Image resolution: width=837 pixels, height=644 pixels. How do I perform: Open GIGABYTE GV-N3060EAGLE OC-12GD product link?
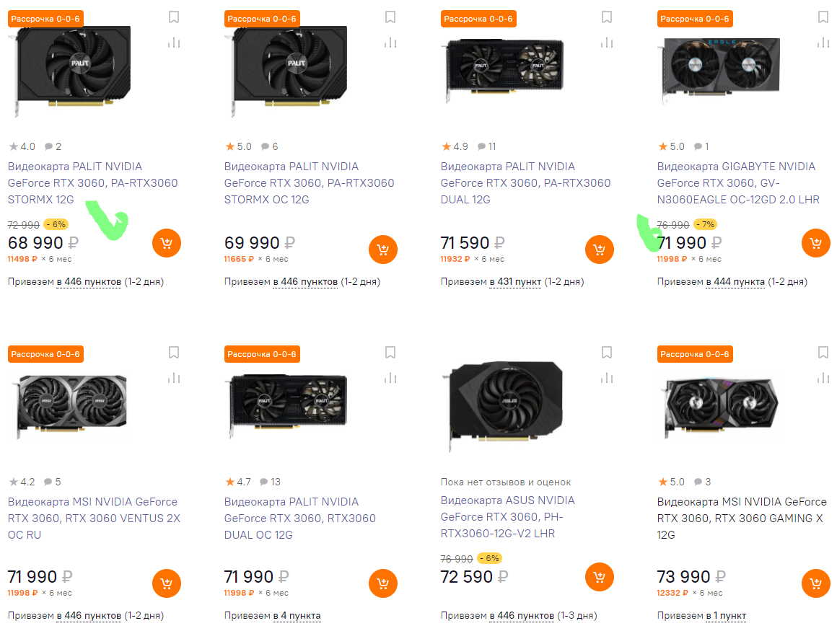click(x=738, y=182)
